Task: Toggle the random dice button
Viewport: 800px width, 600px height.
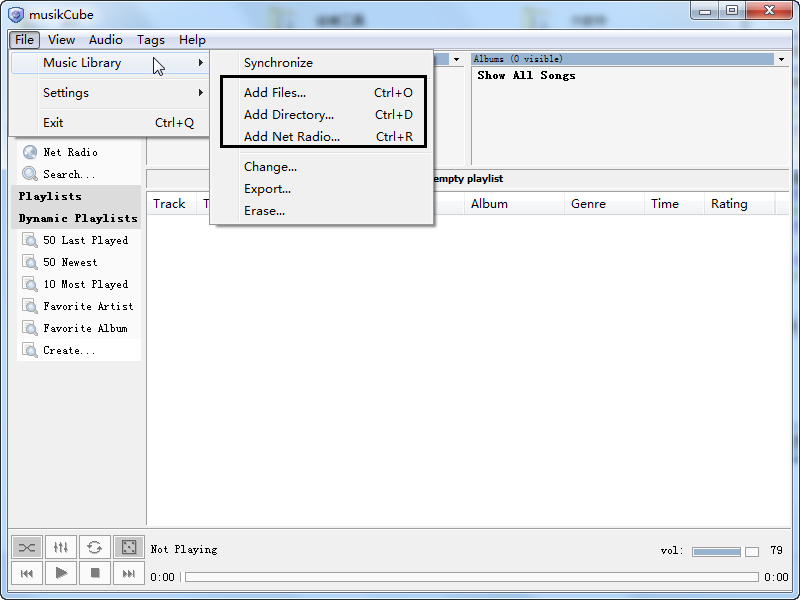Action: (129, 547)
